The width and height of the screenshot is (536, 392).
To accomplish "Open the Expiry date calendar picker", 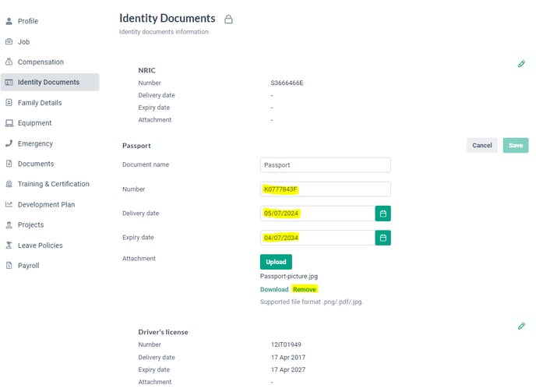I will tap(383, 238).
